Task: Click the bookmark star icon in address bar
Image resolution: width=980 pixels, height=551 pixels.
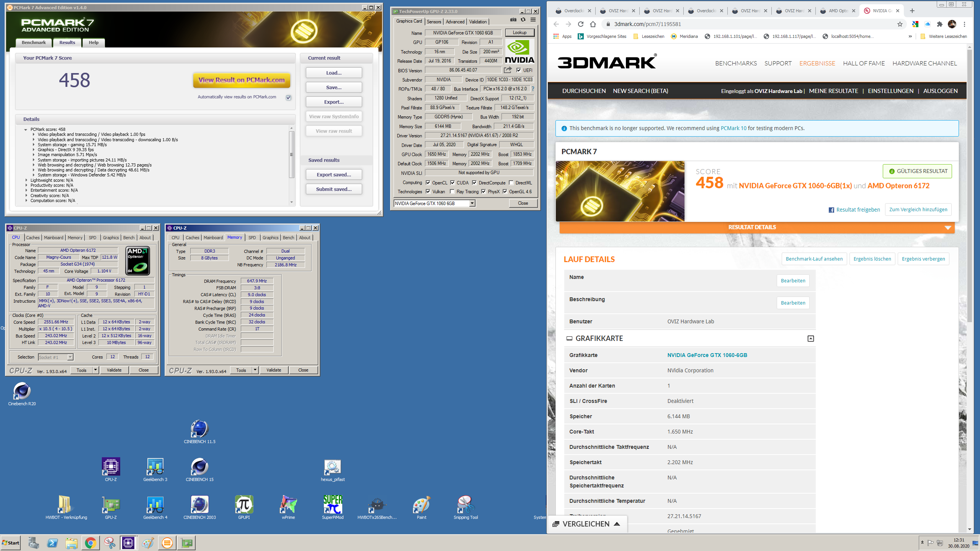Action: pos(900,24)
